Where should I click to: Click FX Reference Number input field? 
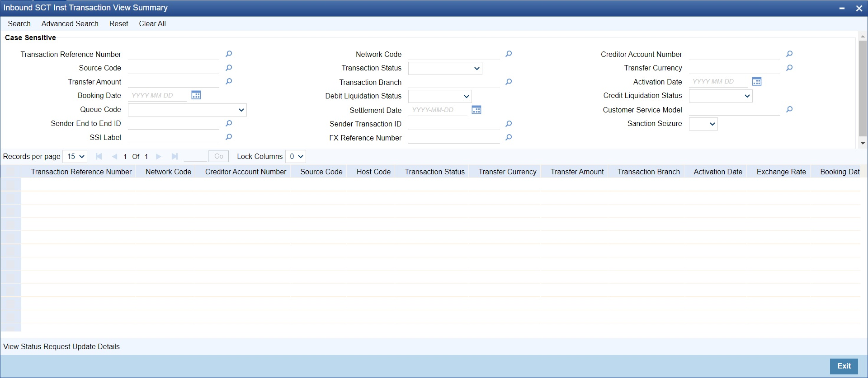point(454,138)
